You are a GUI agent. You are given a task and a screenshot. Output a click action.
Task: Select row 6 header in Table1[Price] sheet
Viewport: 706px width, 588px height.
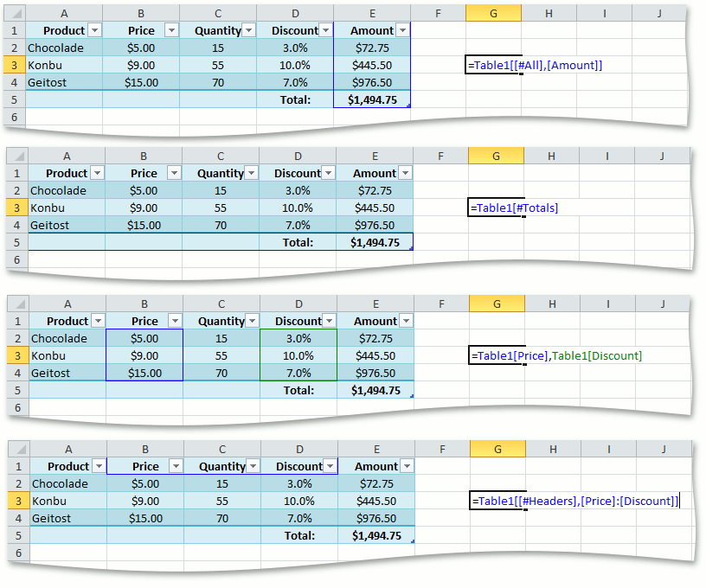(x=18, y=407)
